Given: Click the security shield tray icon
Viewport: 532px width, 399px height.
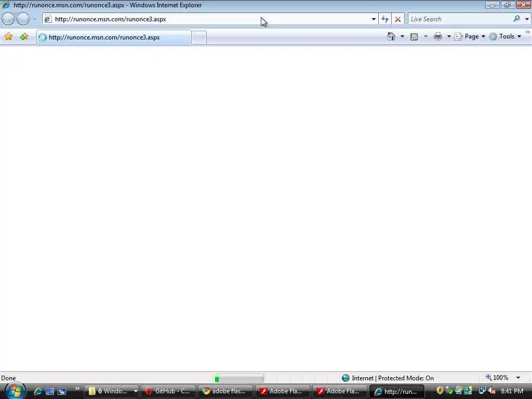Looking at the screenshot, I should click(x=440, y=391).
